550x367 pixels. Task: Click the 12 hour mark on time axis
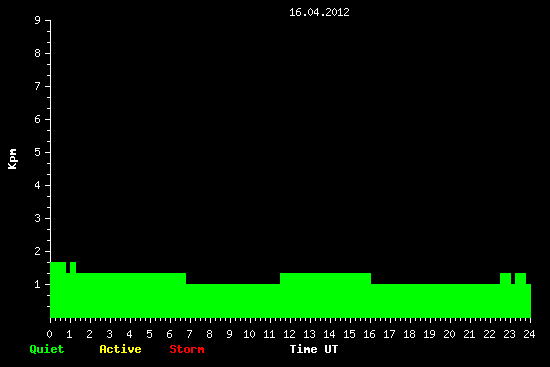[x=289, y=334]
